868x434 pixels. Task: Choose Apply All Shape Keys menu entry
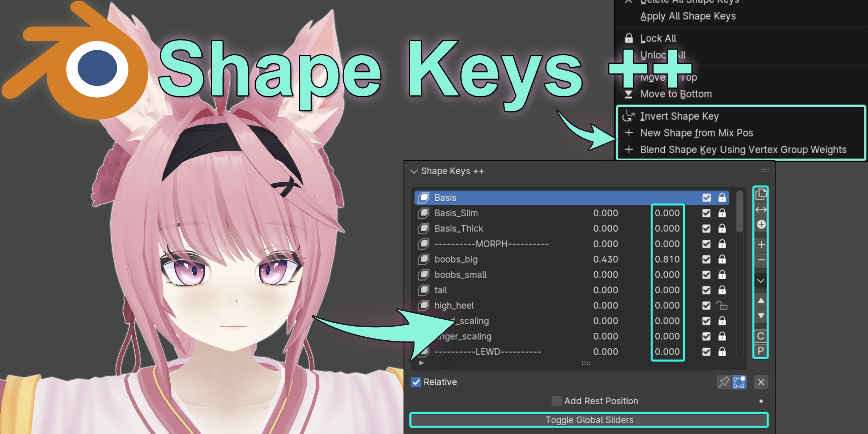[x=688, y=16]
